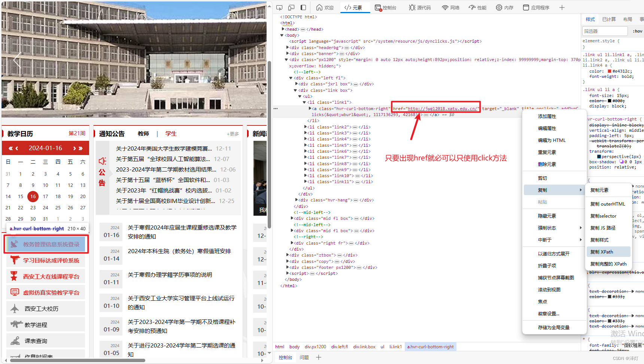Switch to the 已计算 computed styles tab

pos(609,19)
